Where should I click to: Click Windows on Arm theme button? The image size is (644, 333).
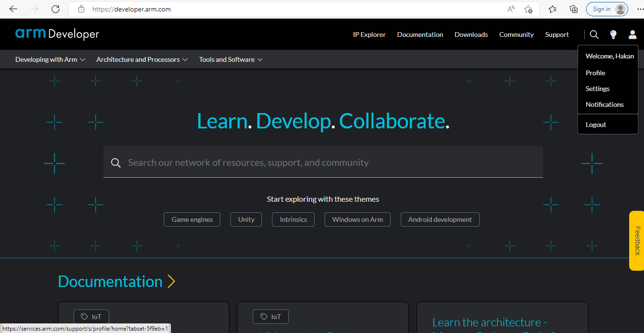(x=358, y=219)
